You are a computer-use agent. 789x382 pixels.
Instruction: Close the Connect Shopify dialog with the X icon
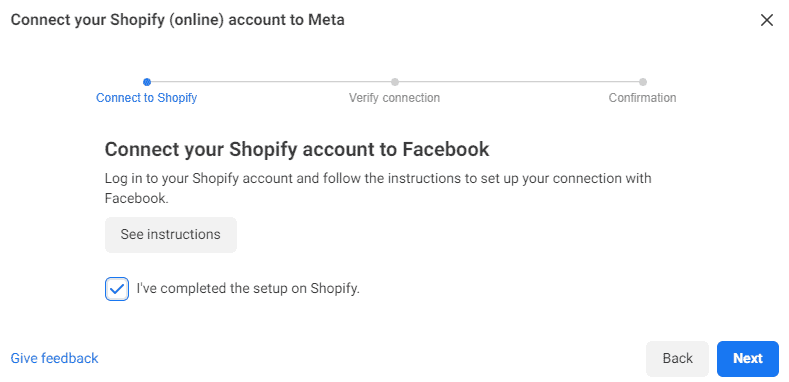(x=766, y=20)
